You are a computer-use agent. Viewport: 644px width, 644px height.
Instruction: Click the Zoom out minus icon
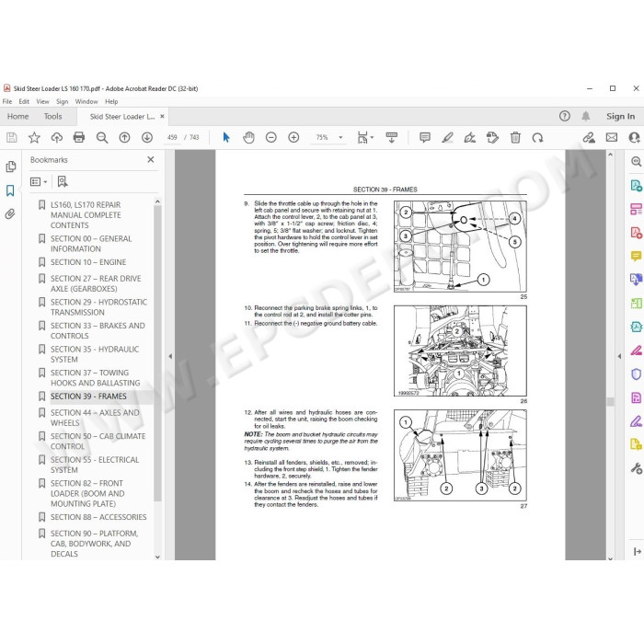(x=271, y=137)
